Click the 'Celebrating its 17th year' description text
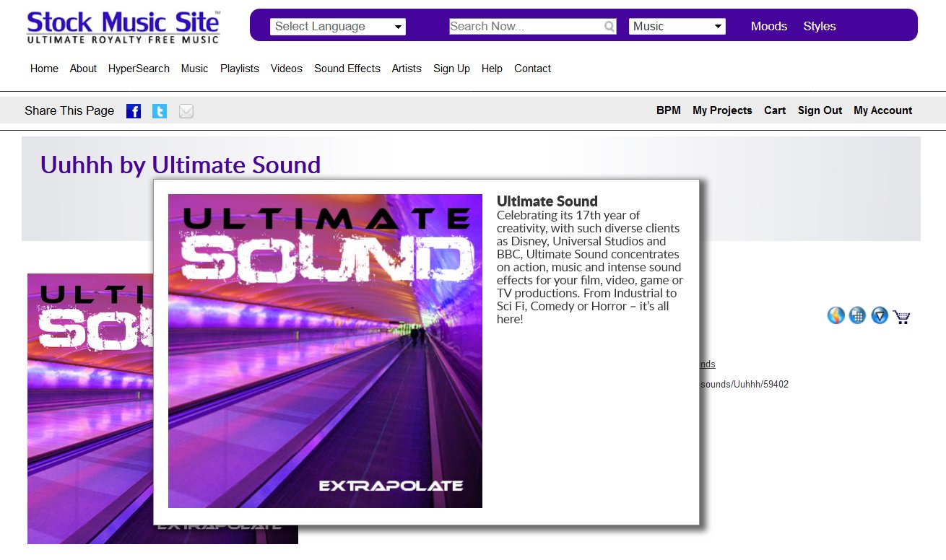This screenshot has height=560, width=946. (x=590, y=267)
